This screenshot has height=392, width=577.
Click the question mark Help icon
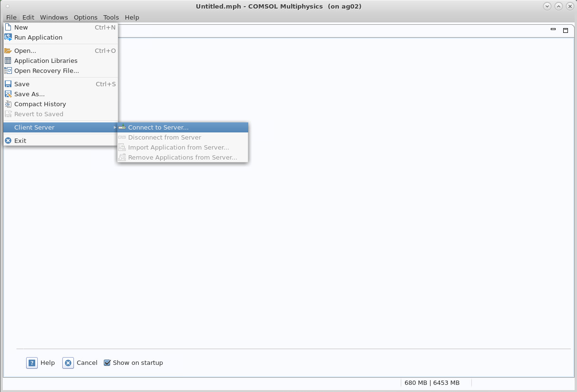pyautogui.click(x=31, y=363)
